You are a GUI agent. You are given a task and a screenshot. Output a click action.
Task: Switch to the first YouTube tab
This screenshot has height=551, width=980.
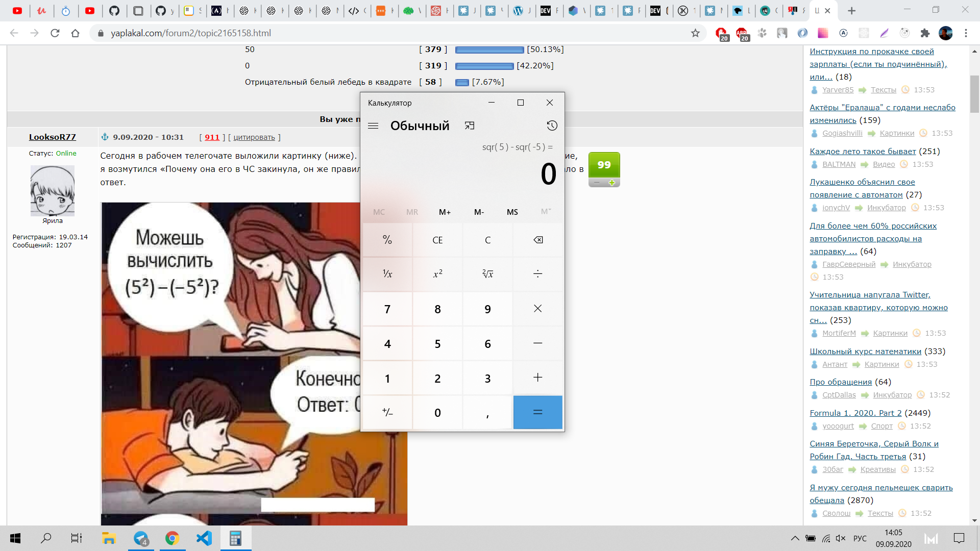[17, 11]
